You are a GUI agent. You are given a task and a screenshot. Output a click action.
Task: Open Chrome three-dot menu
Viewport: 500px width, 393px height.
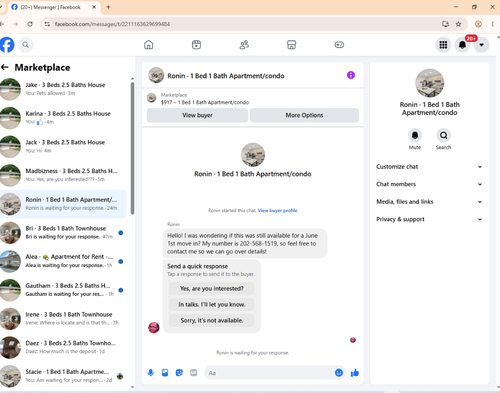pos(492,24)
